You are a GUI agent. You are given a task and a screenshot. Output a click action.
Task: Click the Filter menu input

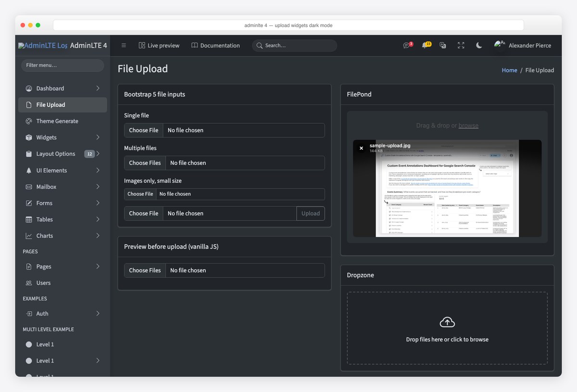(x=63, y=65)
